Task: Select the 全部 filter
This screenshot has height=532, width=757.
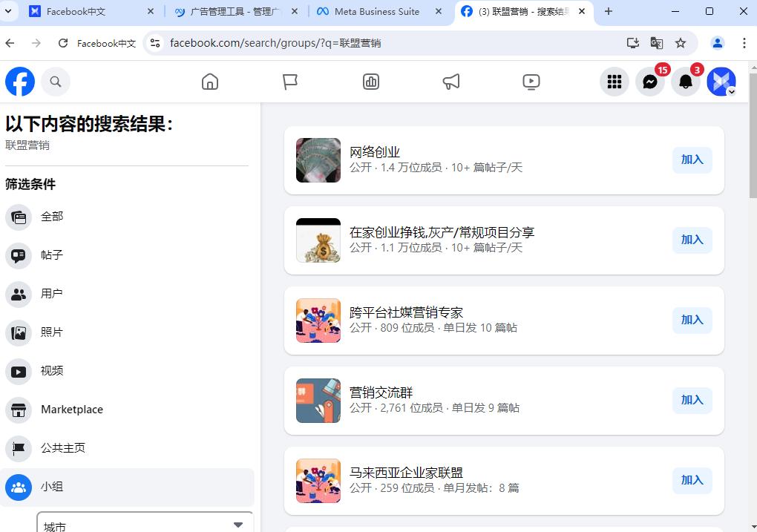Action: pos(127,217)
